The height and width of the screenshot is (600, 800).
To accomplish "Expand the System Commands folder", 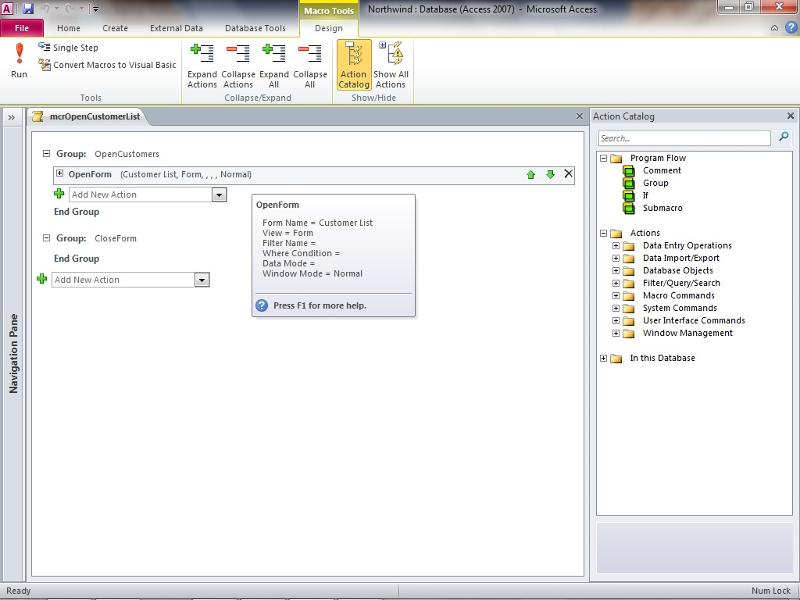I will point(616,308).
